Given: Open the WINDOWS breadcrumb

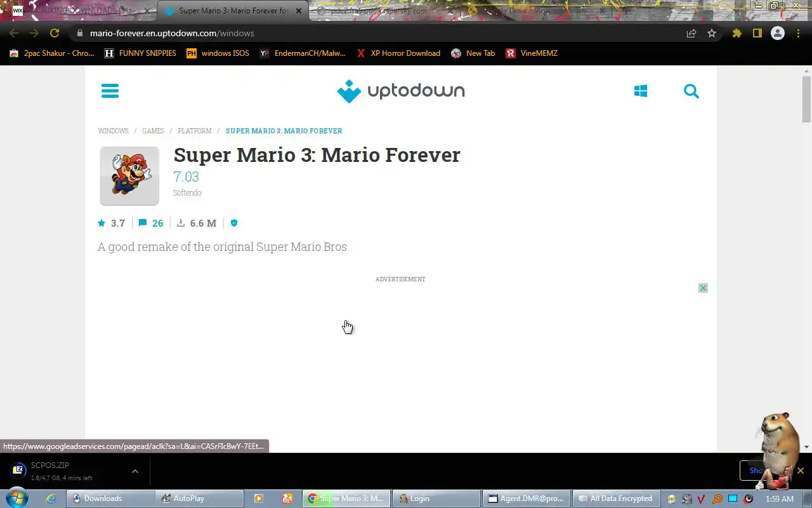Looking at the screenshot, I should point(114,131).
